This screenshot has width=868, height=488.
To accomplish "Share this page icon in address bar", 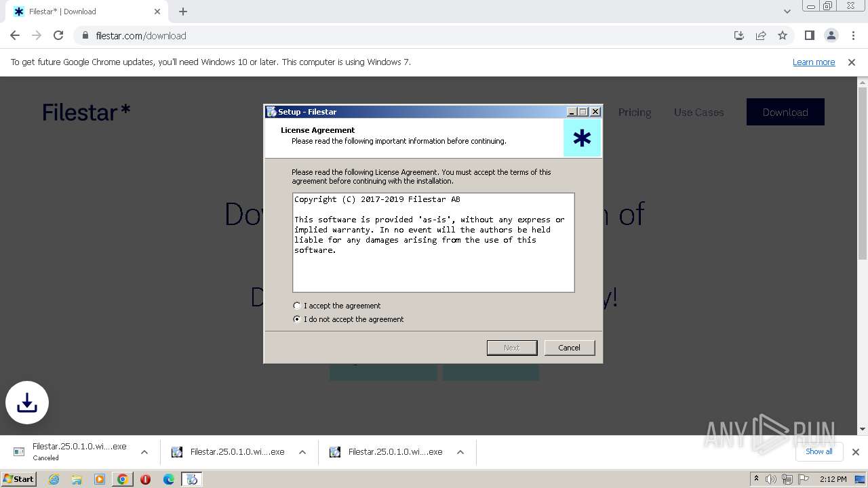I will click(x=761, y=35).
